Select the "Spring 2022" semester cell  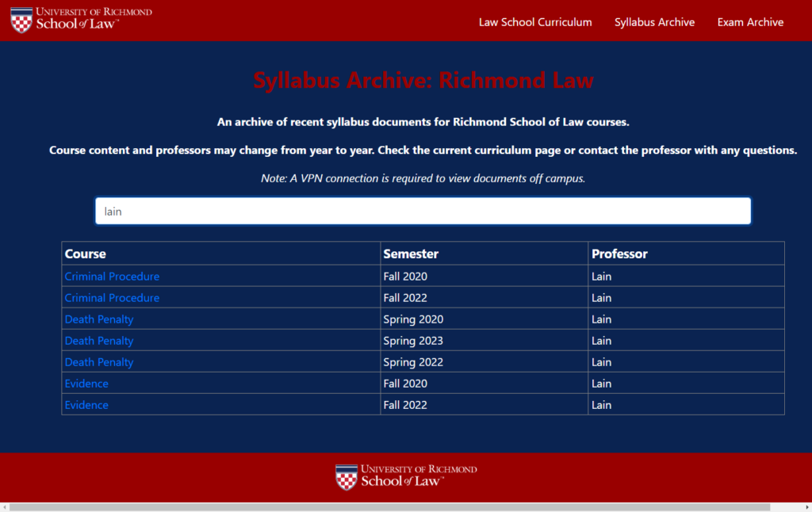pyautogui.click(x=485, y=362)
